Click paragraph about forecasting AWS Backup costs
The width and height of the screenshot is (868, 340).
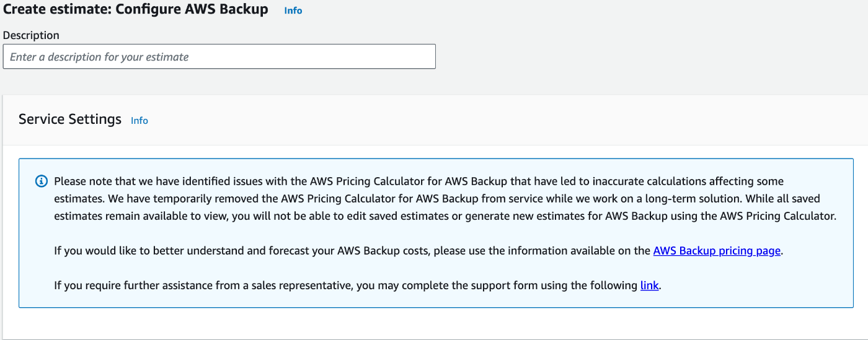pos(419,251)
